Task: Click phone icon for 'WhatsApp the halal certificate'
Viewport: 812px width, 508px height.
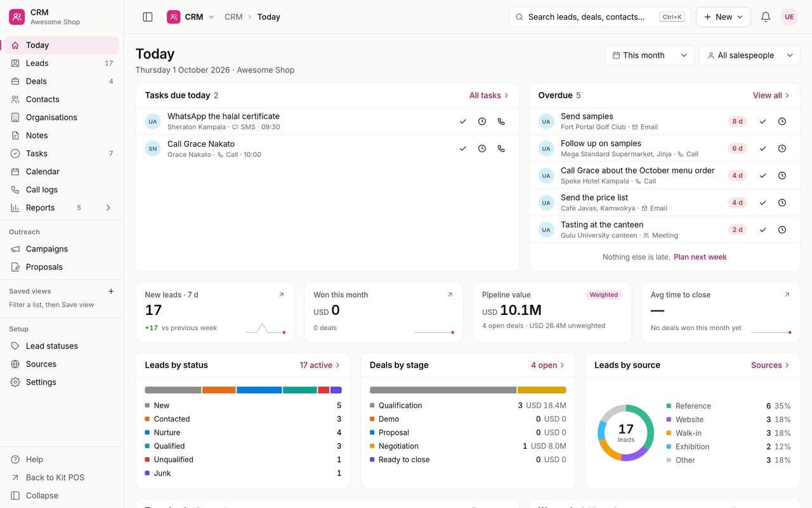Action: [501, 121]
